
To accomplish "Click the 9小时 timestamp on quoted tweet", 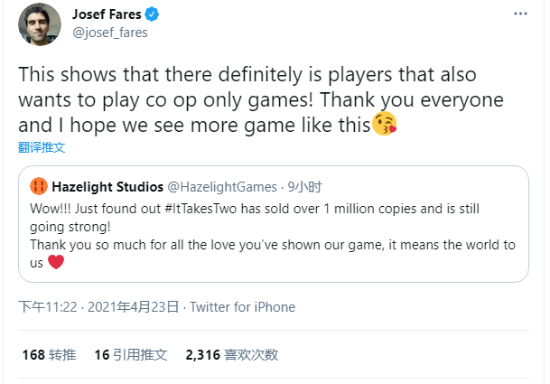I will pos(304,187).
